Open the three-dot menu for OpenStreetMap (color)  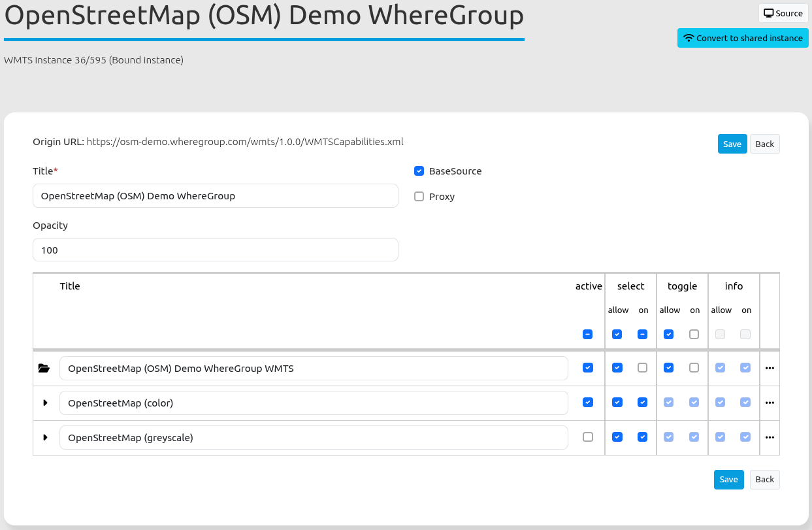coord(770,403)
